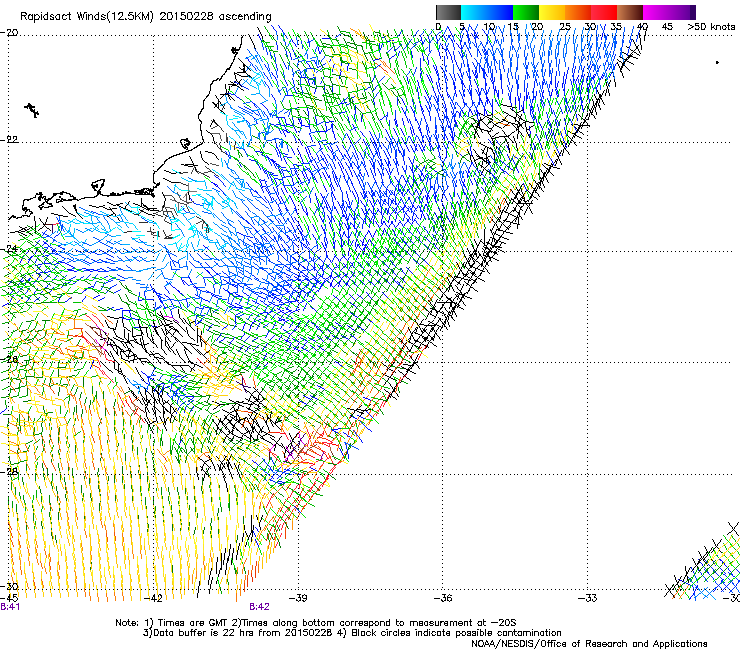Click the red 30-35 knots color swatch
The image size is (740, 650).
pyautogui.click(x=604, y=12)
